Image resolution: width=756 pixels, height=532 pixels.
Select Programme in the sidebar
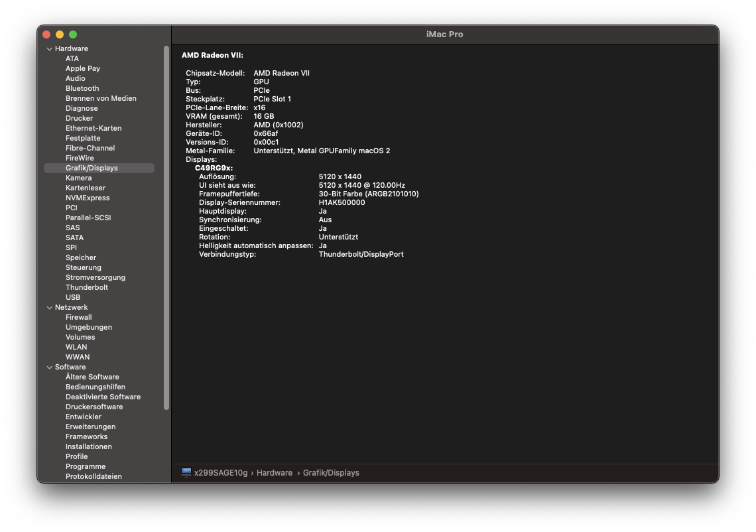click(x=86, y=466)
